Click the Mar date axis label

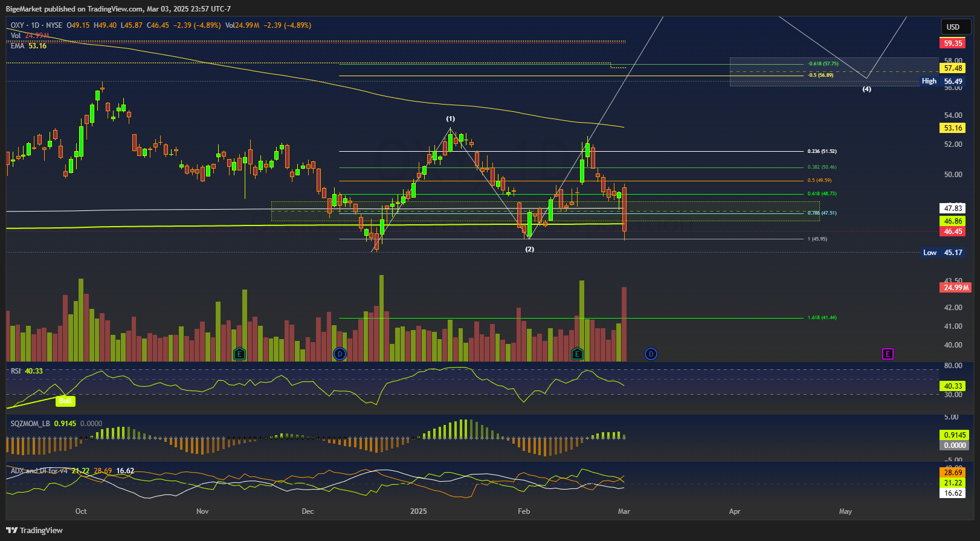[x=624, y=511]
